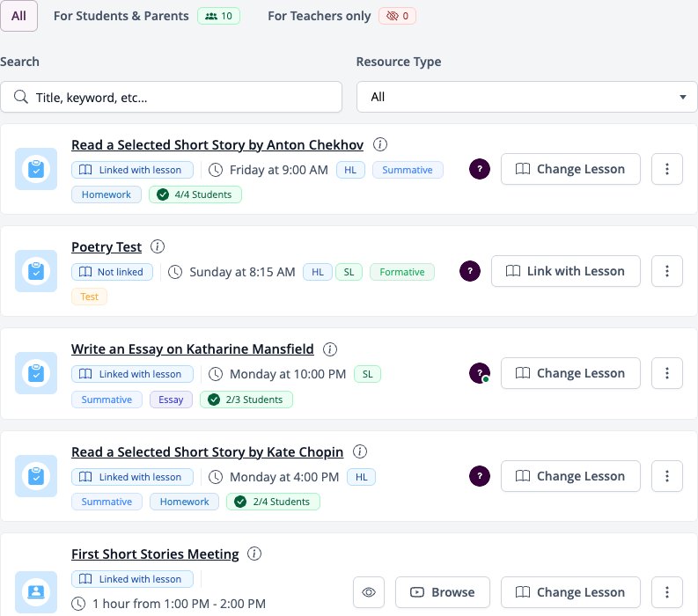
Task: Toggle eye visibility for First Short Stories Meeting
Action: pos(369,592)
